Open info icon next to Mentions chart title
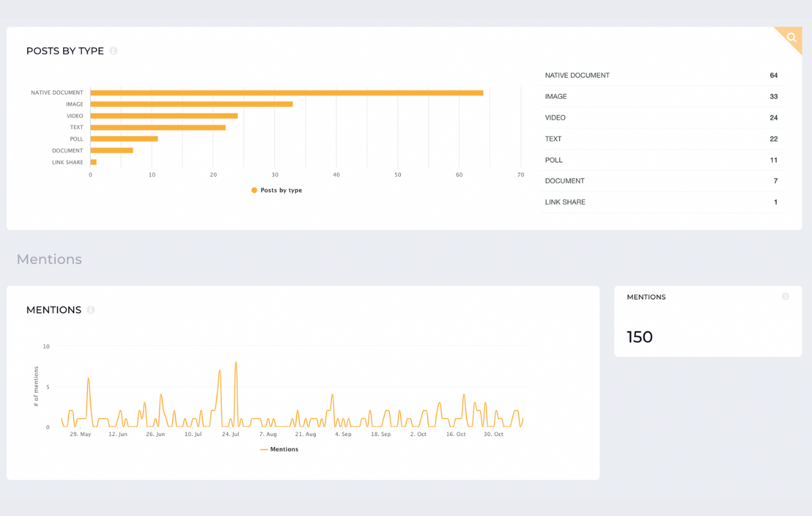Viewport: 812px width, 516px height. coord(91,310)
